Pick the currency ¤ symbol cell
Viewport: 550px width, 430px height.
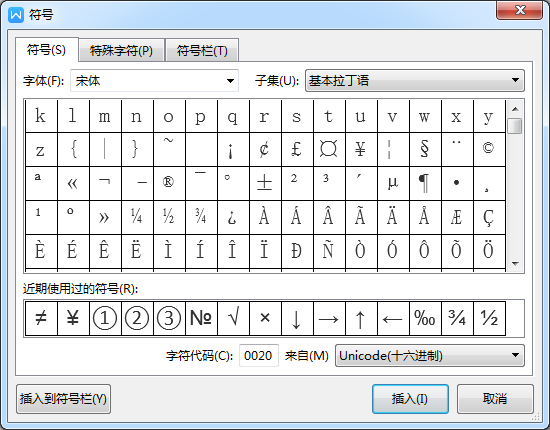(x=329, y=149)
